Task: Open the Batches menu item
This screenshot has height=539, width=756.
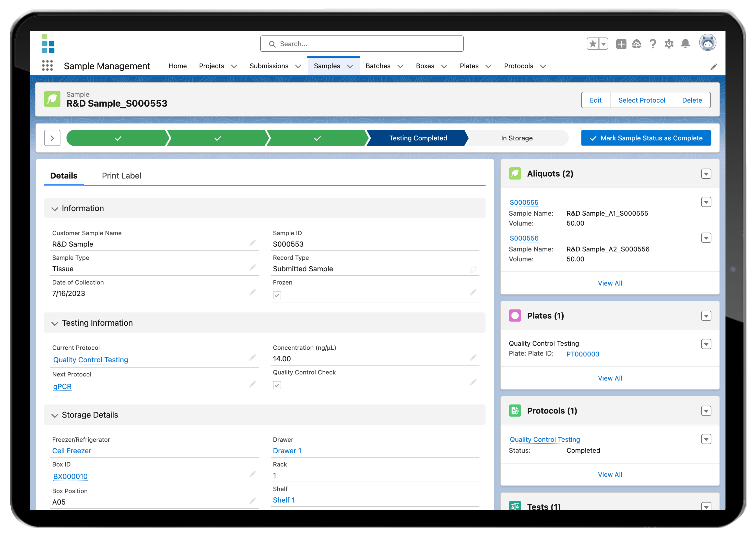Action: point(378,66)
